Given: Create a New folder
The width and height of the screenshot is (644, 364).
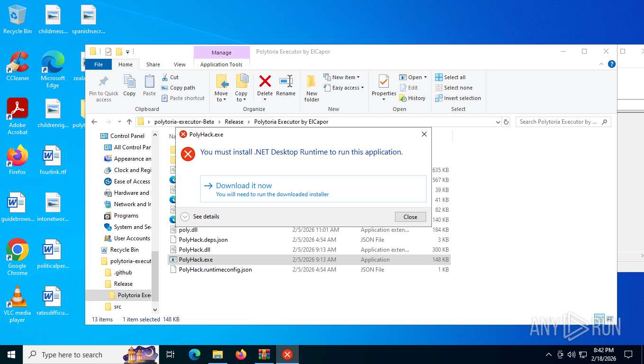Looking at the screenshot, I should pyautogui.click(x=312, y=88).
